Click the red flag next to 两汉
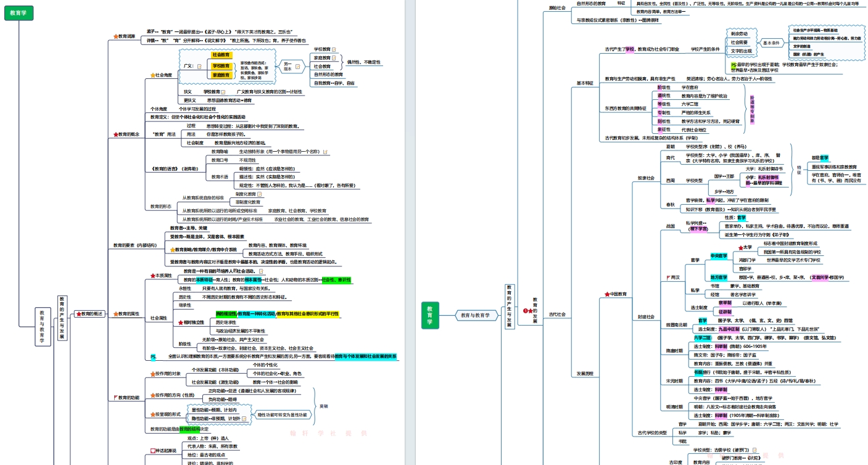Image resolution: width=868 pixels, height=465 pixels. (x=668, y=278)
